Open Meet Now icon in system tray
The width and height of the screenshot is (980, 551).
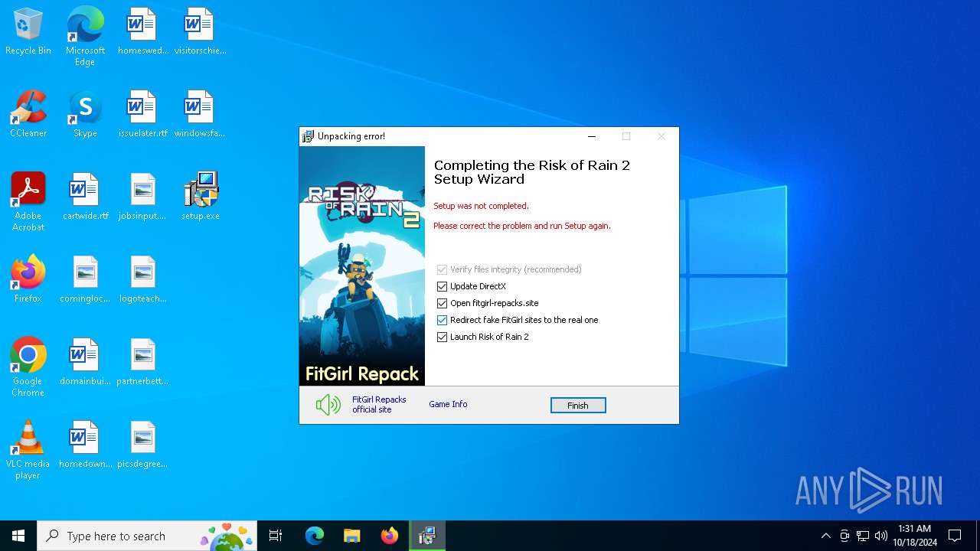(x=844, y=536)
